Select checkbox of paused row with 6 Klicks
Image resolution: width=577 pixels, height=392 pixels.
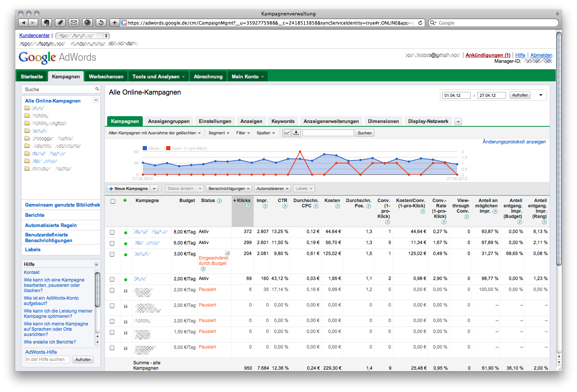pos(112,290)
